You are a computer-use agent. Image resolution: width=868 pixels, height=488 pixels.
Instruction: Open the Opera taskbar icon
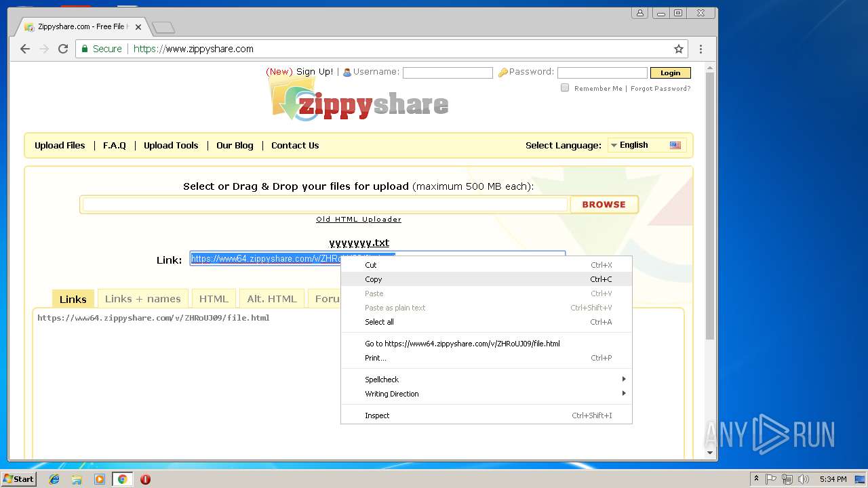click(x=145, y=479)
